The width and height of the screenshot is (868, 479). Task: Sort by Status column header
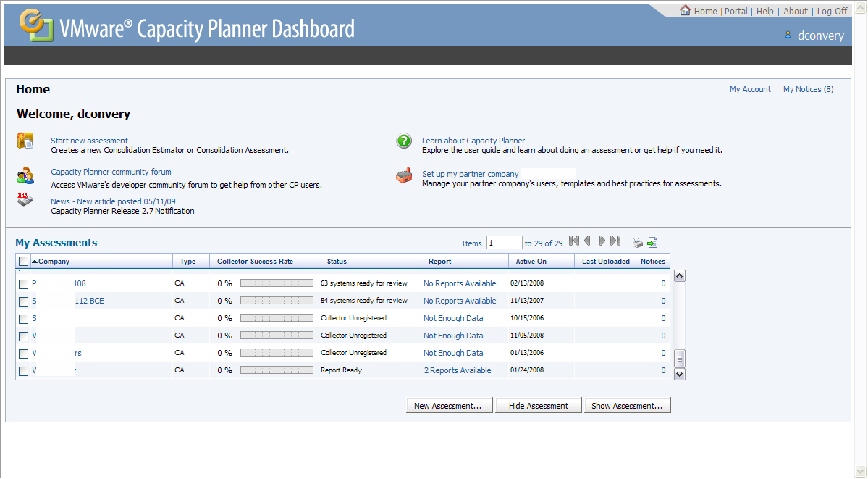pyautogui.click(x=337, y=261)
